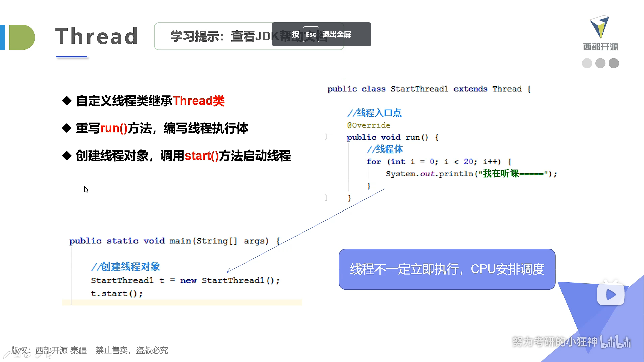Viewport: 644px width, 362px height.
Task: Click the Esc key in fullscreen hint
Action: point(311,34)
